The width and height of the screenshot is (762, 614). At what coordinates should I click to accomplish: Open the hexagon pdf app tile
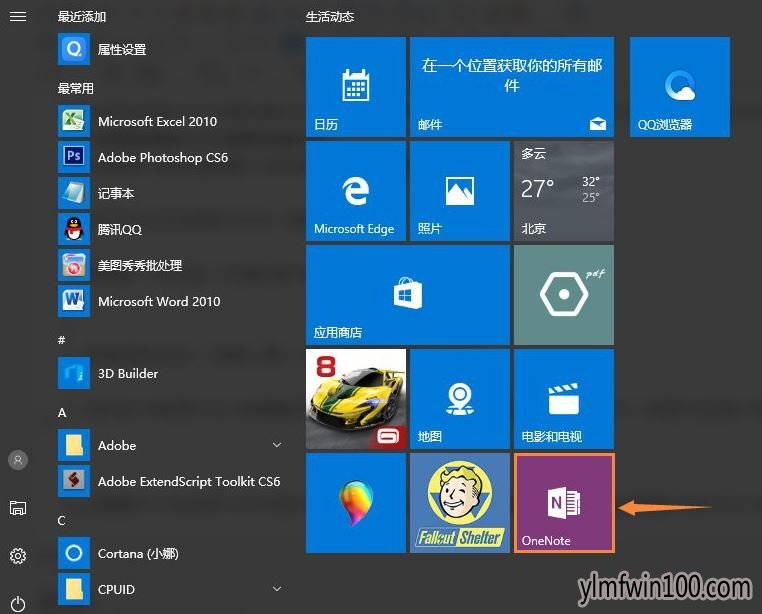coord(564,295)
